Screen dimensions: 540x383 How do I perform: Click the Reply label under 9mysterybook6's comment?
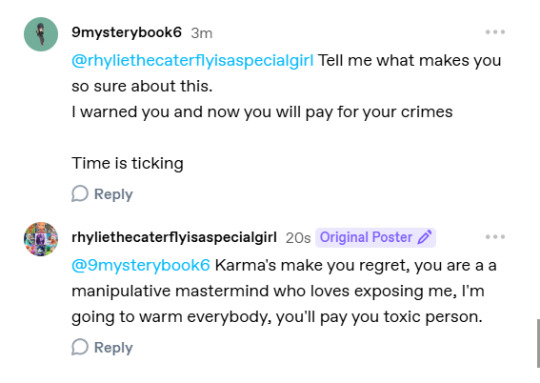click(x=113, y=194)
